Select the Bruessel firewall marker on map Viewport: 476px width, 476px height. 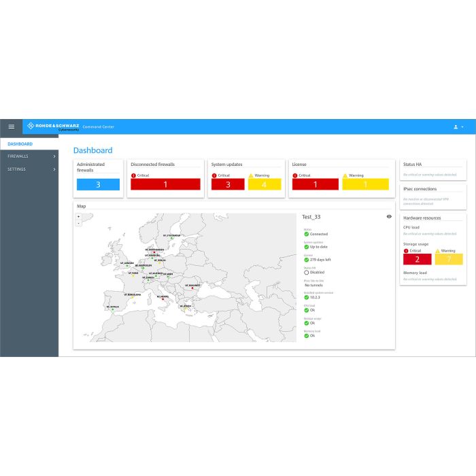pyautogui.click(x=143, y=268)
